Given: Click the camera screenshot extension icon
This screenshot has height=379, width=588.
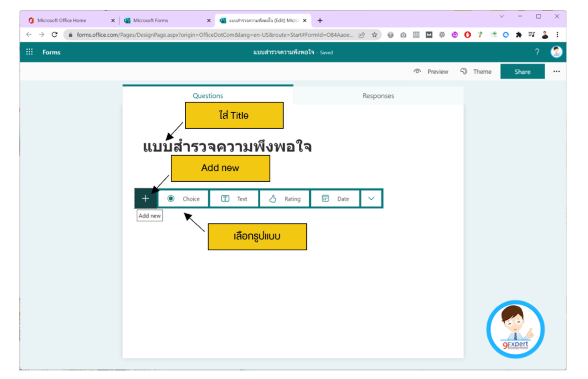Looking at the screenshot, I should (403, 35).
